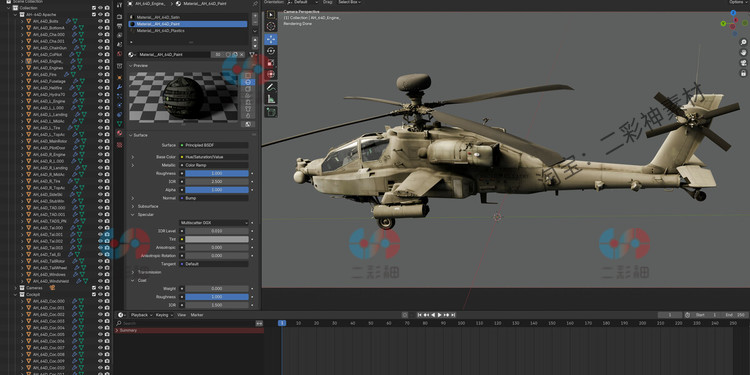
Task: Toggle AH-64D Apache collection checkbox
Action: [94, 14]
